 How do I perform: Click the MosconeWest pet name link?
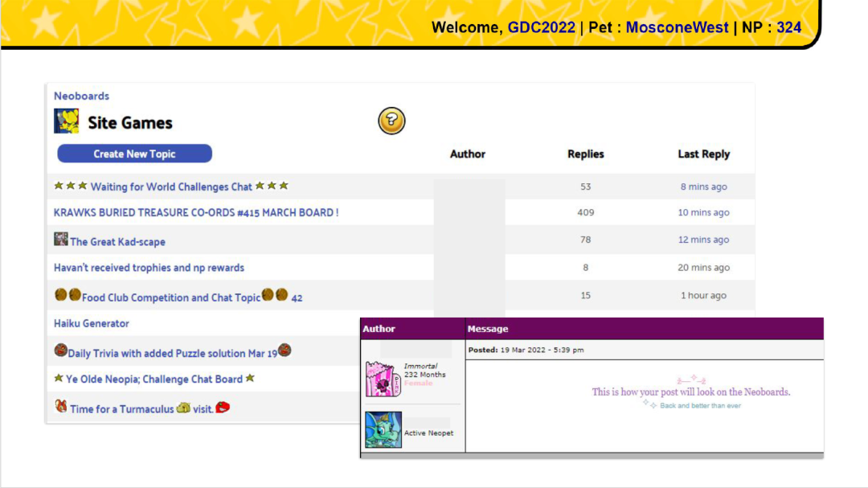pyautogui.click(x=677, y=27)
